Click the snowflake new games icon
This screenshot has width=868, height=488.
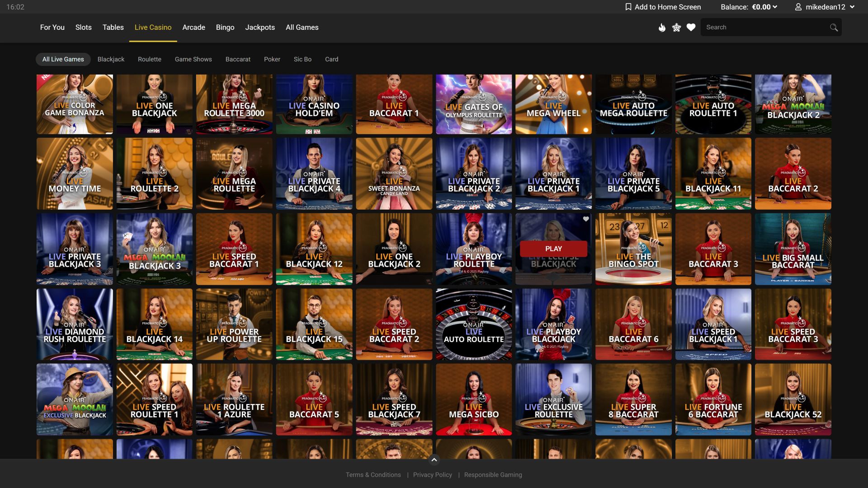(676, 28)
